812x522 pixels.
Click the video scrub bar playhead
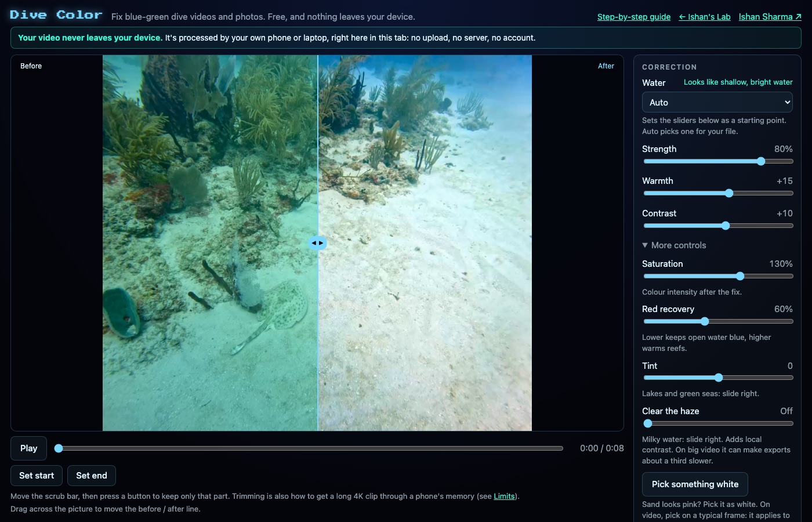59,448
